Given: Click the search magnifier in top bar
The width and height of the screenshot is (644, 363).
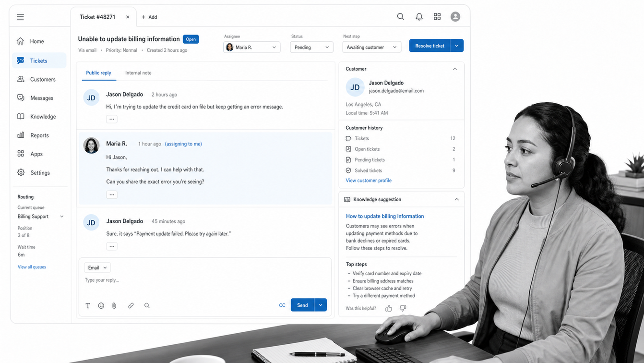Looking at the screenshot, I should coord(401,17).
